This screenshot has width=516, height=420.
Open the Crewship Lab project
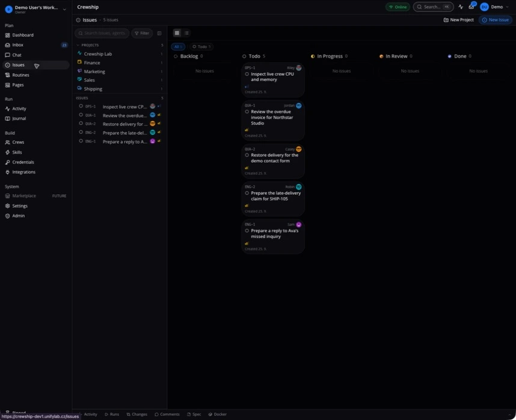click(x=120, y=54)
